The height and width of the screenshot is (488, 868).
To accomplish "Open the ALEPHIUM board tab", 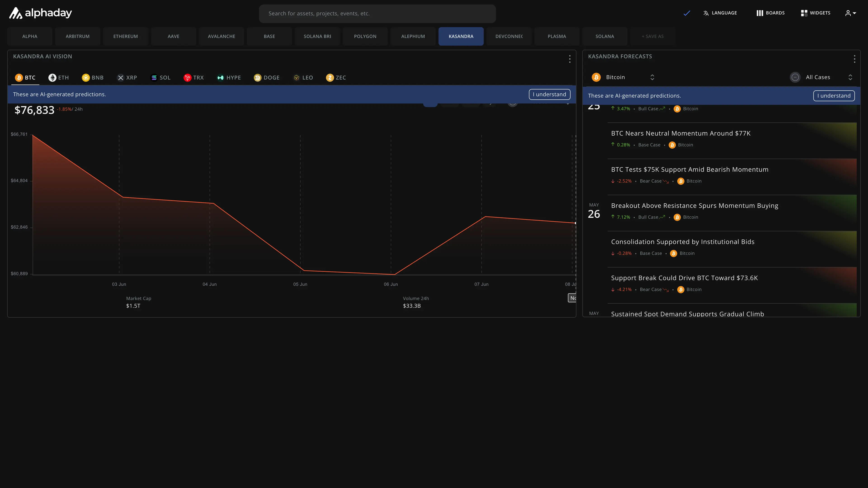I will tap(413, 36).
